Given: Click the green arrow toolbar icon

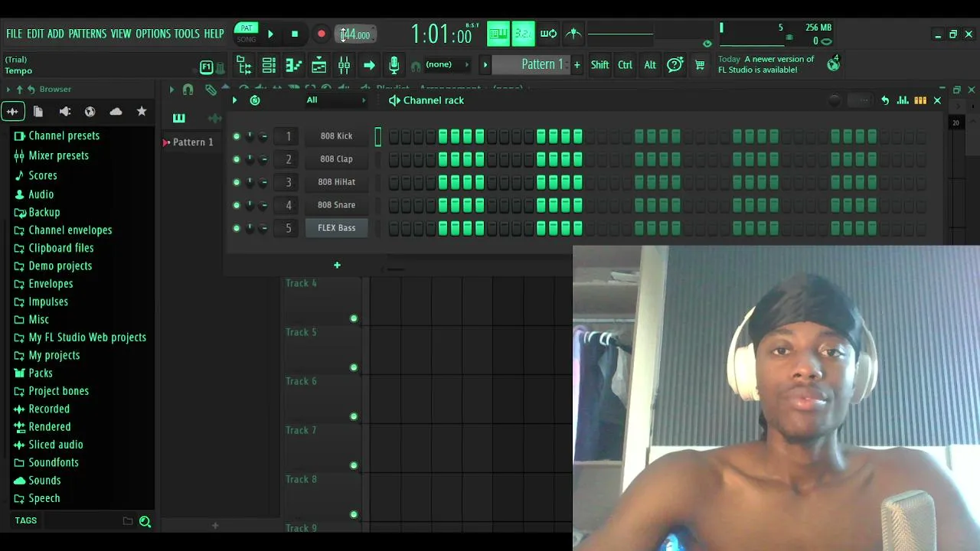Looking at the screenshot, I should tap(368, 65).
